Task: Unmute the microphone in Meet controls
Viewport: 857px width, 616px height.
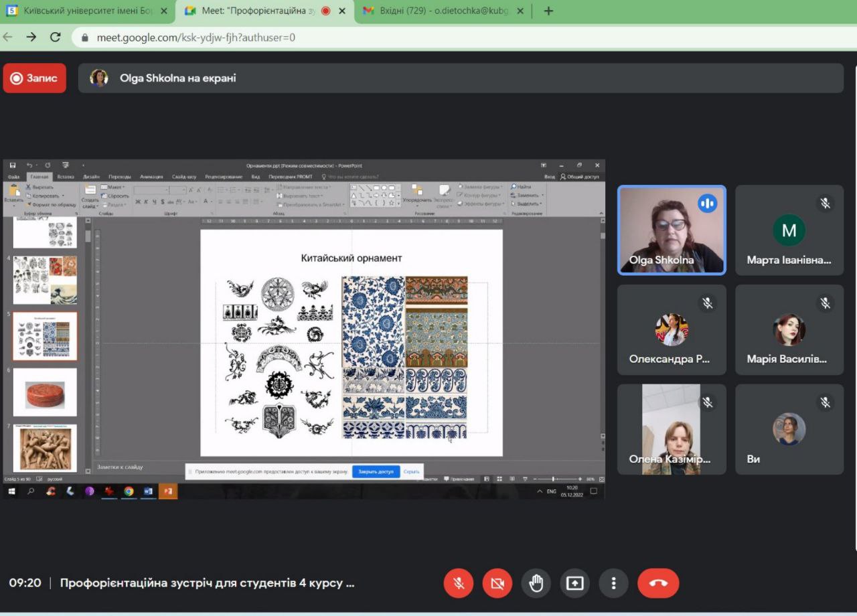Action: [x=459, y=583]
